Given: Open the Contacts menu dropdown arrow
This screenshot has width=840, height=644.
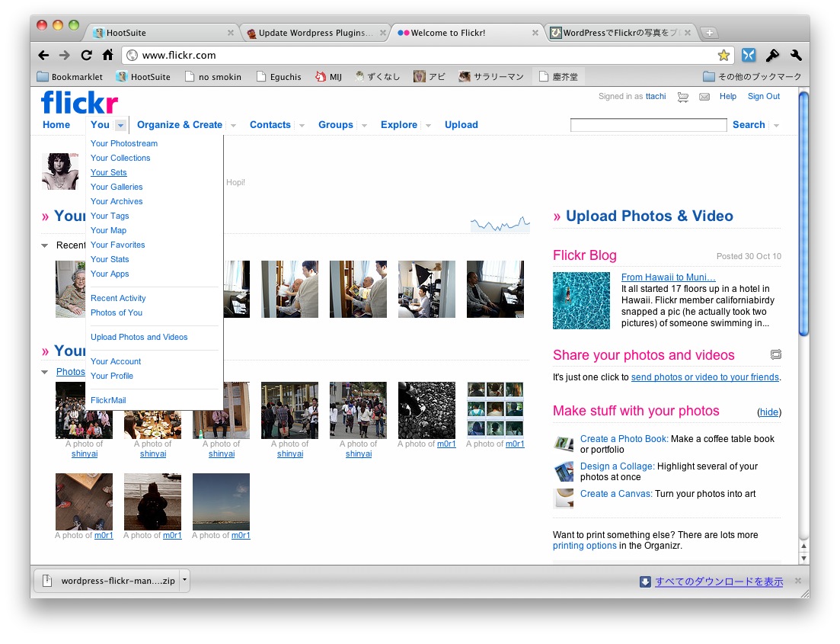Looking at the screenshot, I should (302, 126).
